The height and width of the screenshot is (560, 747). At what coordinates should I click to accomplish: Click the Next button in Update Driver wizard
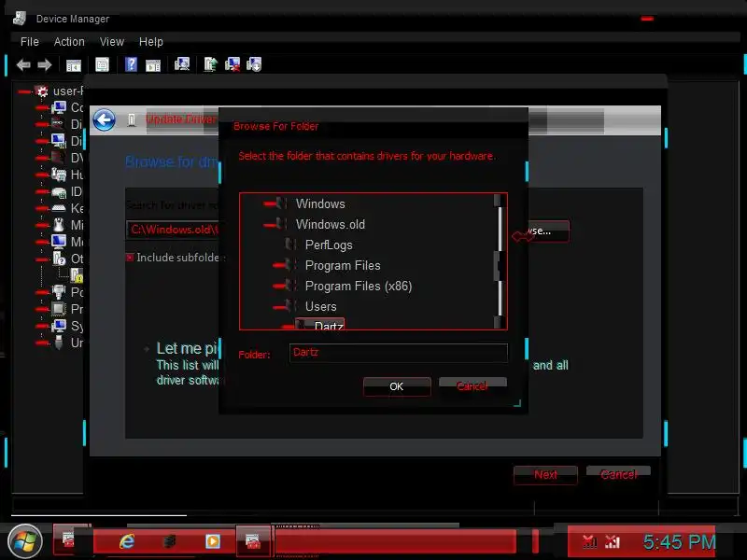coord(545,474)
